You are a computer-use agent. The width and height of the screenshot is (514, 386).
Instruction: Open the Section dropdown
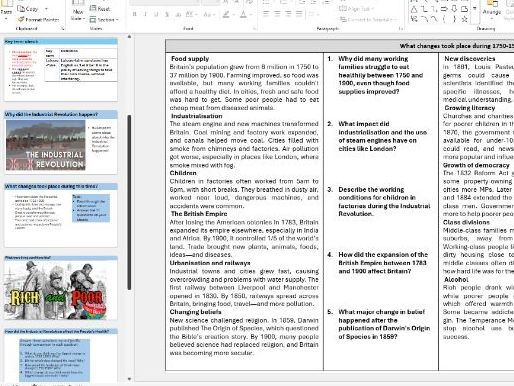point(104,20)
